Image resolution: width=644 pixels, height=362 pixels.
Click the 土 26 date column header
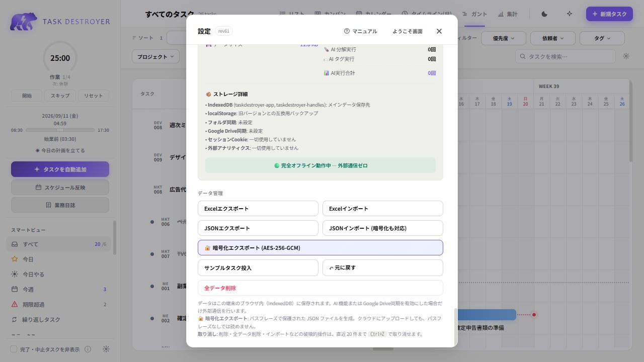[x=622, y=101]
